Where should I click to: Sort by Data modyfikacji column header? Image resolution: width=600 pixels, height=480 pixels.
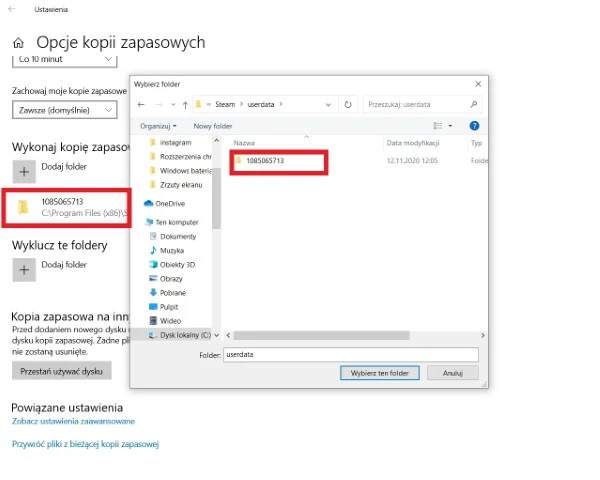click(414, 143)
